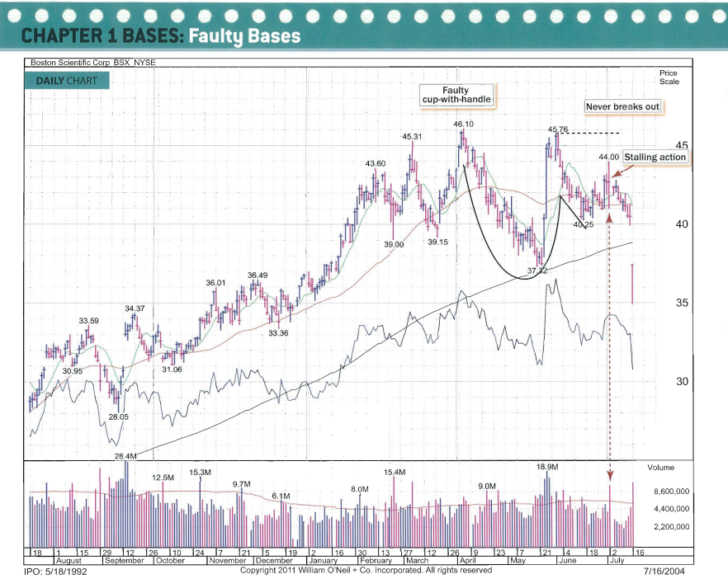Image resolution: width=728 pixels, height=579 pixels.
Task: Click the red arrowhead above the volume bars
Action: click(610, 473)
